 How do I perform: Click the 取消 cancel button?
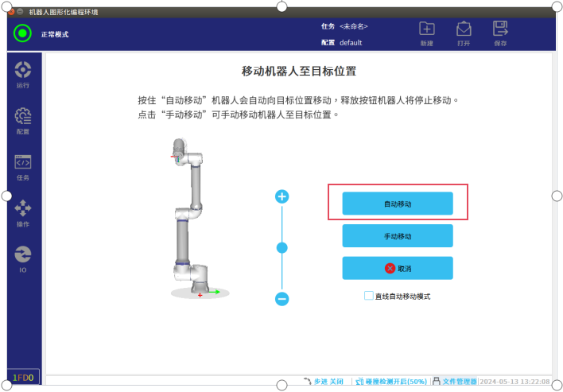(398, 268)
